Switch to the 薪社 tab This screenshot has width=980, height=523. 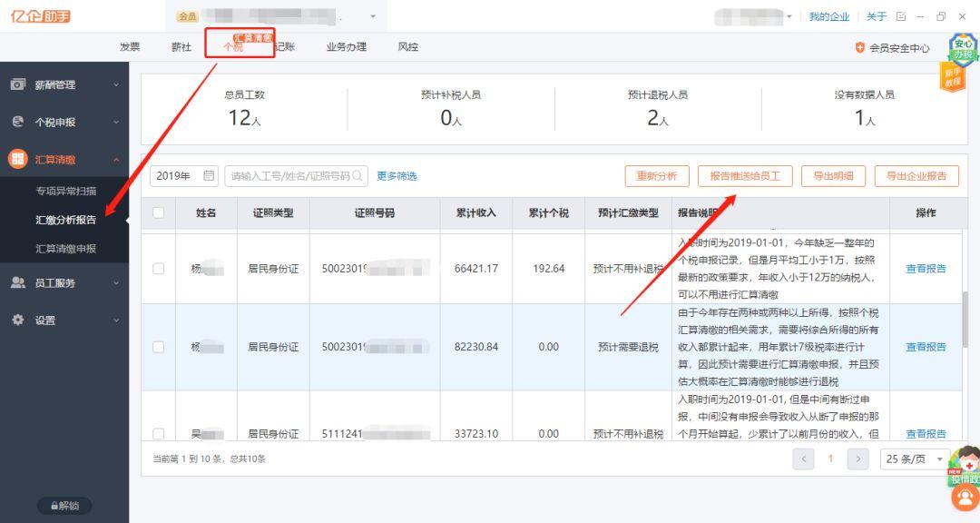point(181,47)
